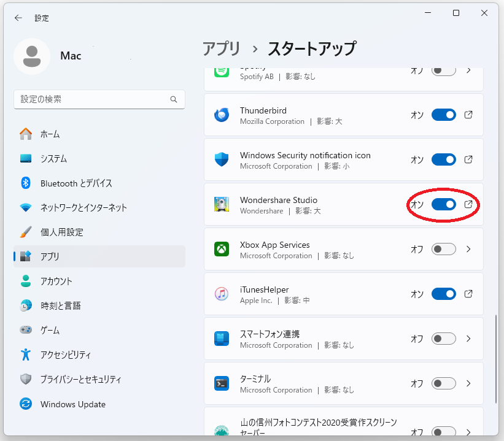This screenshot has width=504, height=441.
Task: Click the ターミナル app icon
Action: coord(222,383)
